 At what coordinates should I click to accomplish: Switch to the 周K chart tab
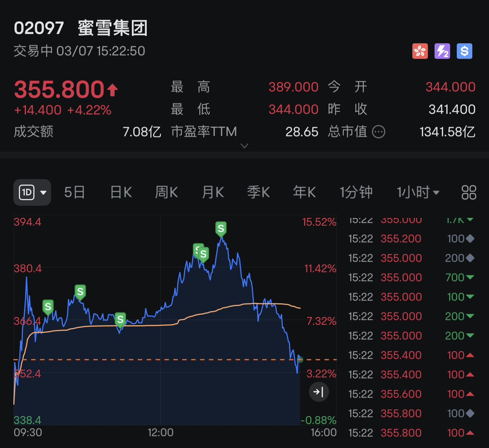pos(166,192)
